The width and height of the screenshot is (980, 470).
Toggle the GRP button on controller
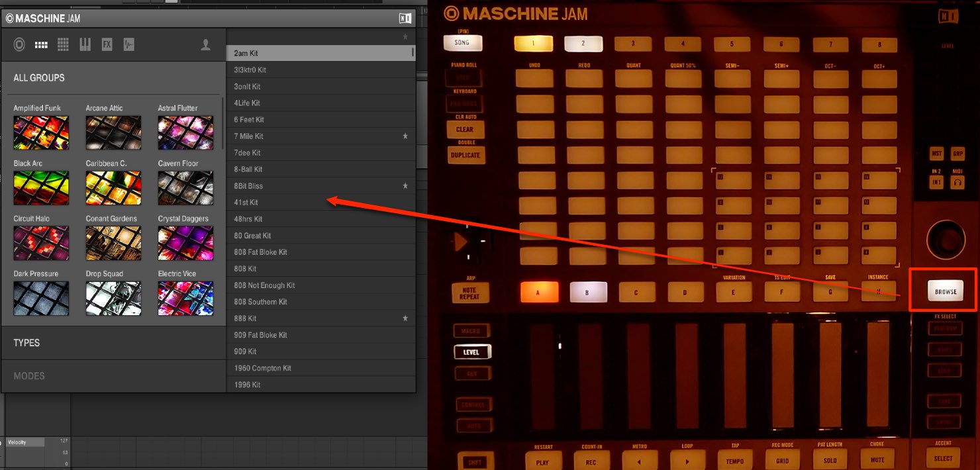957,154
